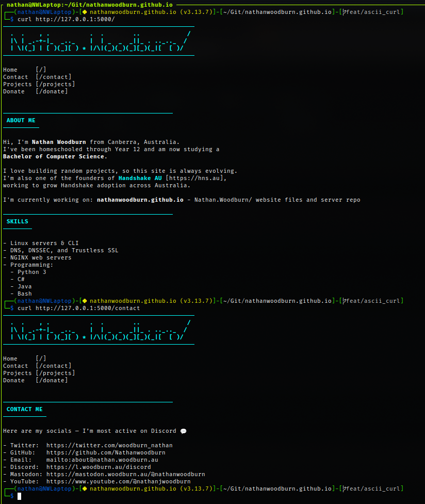The image size is (425, 504).
Task: Click the curl http://127.0.0.1:5000/contact command
Action: [x=78, y=308]
